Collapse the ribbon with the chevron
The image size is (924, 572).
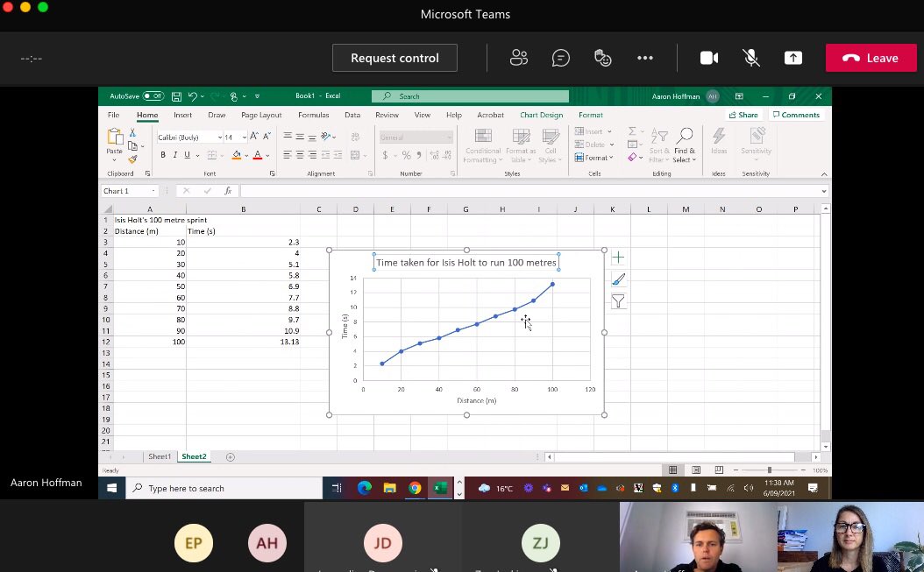[x=824, y=173]
